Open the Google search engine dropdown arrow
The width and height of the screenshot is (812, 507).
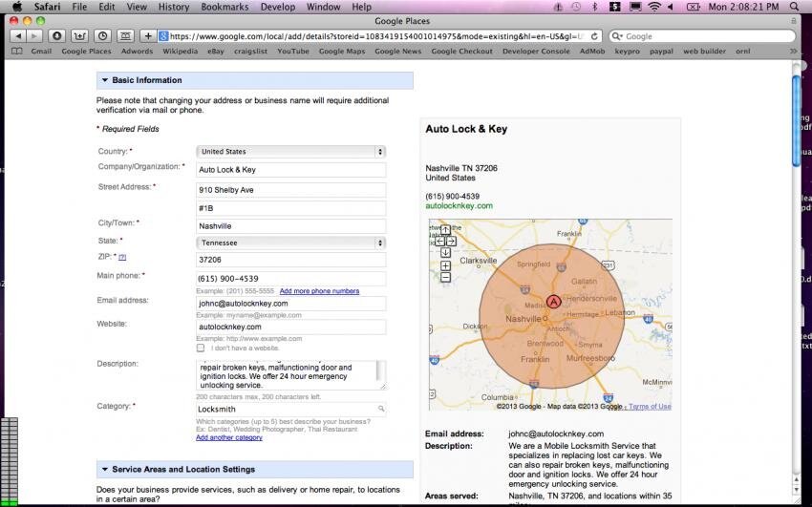617,36
